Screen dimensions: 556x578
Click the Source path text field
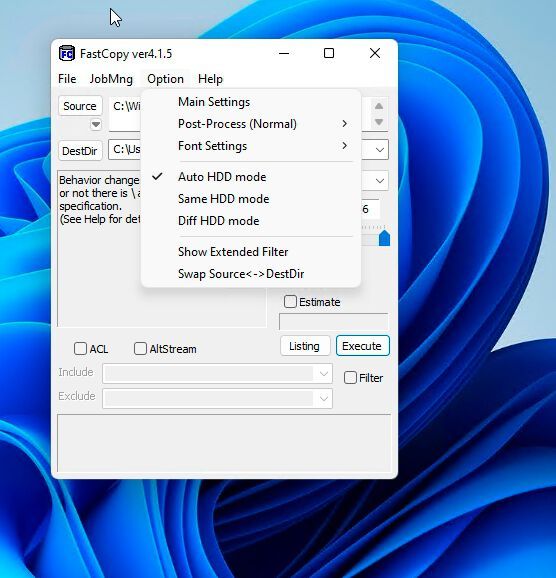pos(125,114)
